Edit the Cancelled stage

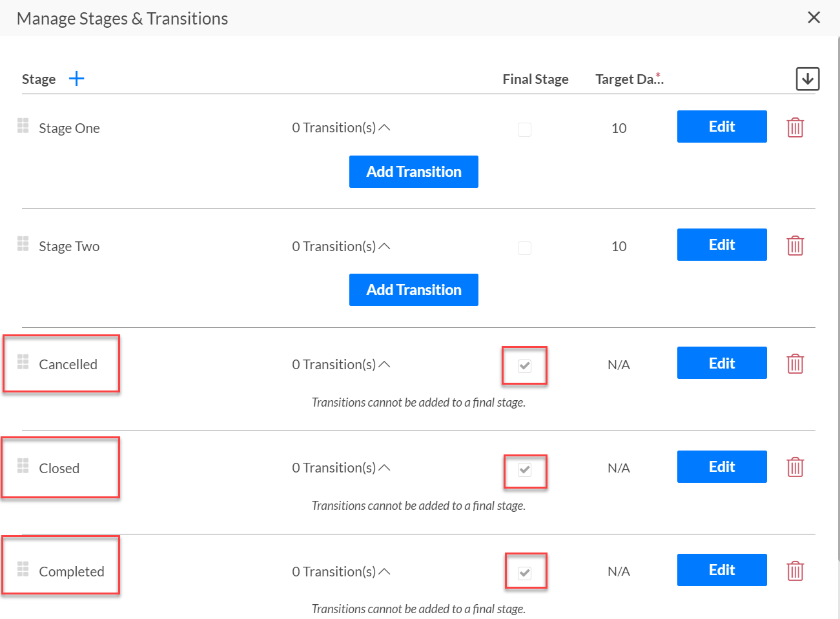click(722, 363)
